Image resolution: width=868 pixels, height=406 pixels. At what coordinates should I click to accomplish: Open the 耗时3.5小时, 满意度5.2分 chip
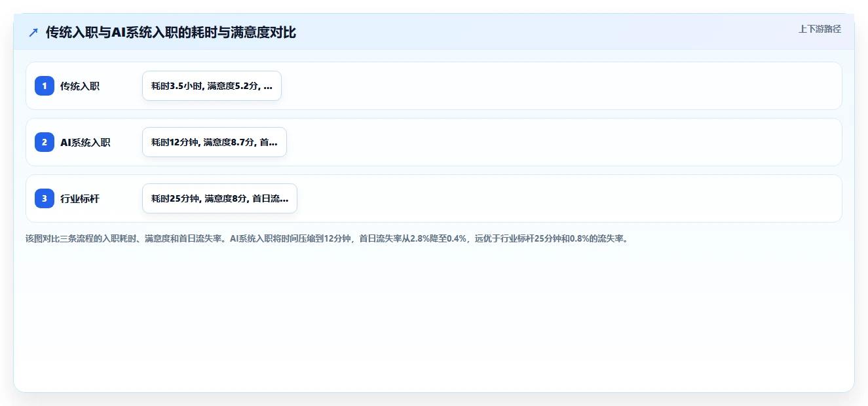point(212,86)
